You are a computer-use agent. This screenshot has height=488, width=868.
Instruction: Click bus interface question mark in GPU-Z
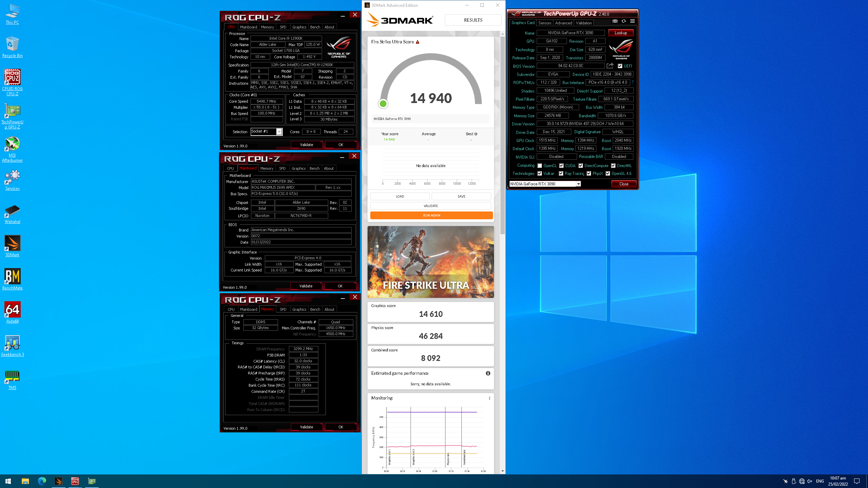pos(632,82)
